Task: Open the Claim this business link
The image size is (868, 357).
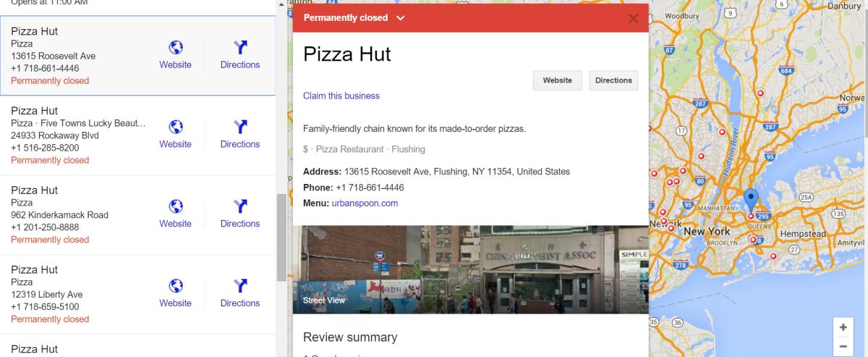Action: (x=341, y=96)
